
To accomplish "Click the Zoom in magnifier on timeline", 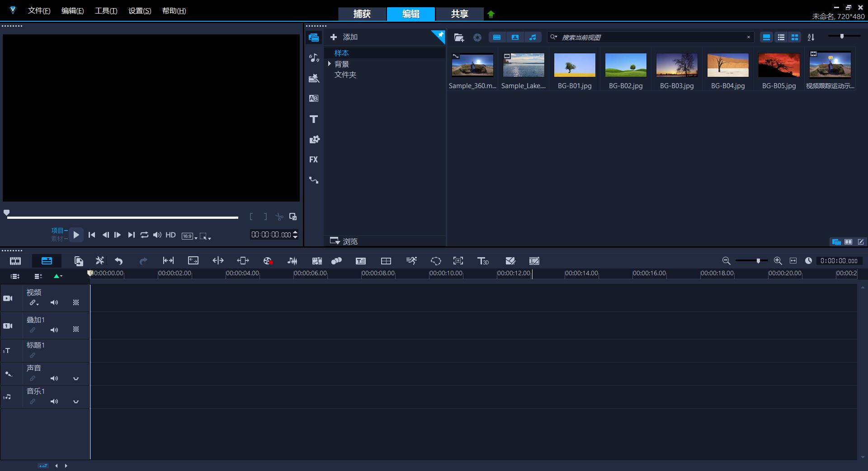I will pos(778,261).
